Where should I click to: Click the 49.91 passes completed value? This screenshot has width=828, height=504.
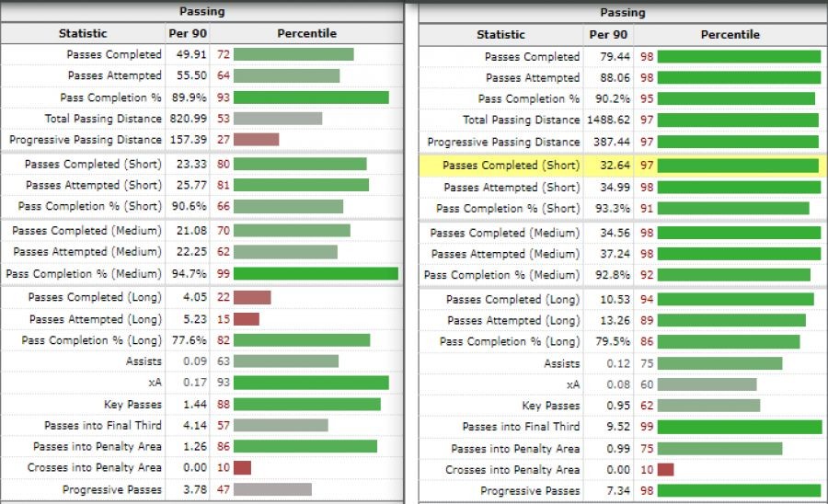[191, 54]
